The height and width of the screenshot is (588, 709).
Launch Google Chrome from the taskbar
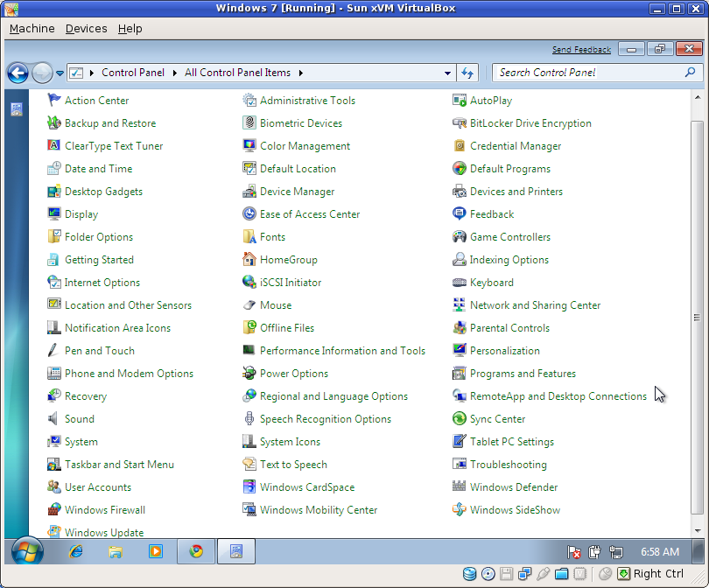coord(194,551)
